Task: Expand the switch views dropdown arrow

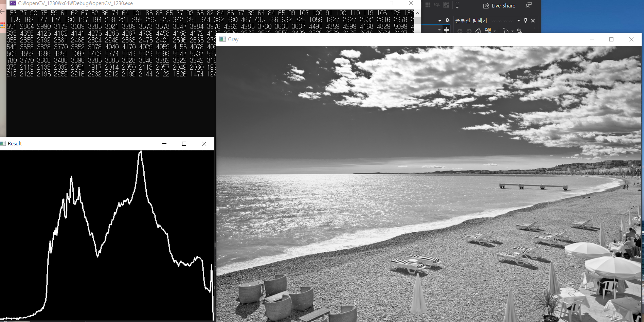Action: point(495,31)
